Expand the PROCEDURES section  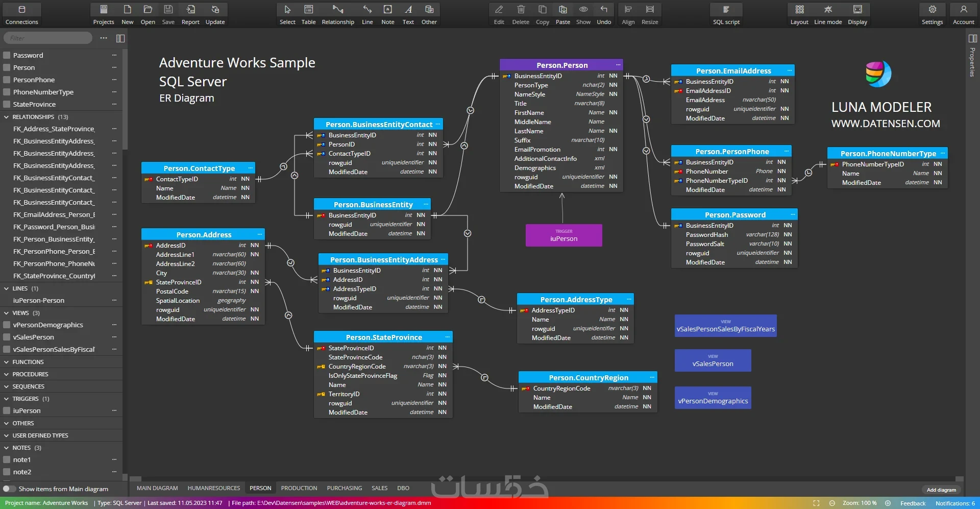(x=7, y=374)
